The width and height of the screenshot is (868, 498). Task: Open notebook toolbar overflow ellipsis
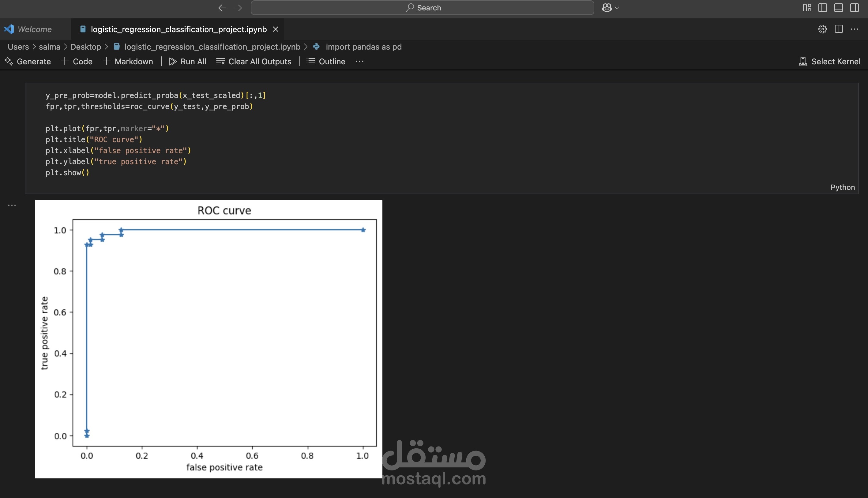pyautogui.click(x=359, y=62)
